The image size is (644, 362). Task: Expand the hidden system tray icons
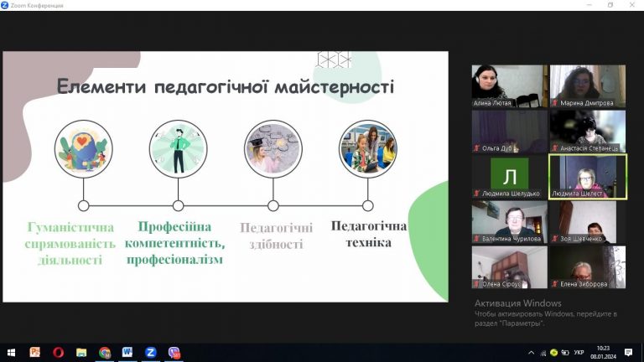[x=531, y=352]
